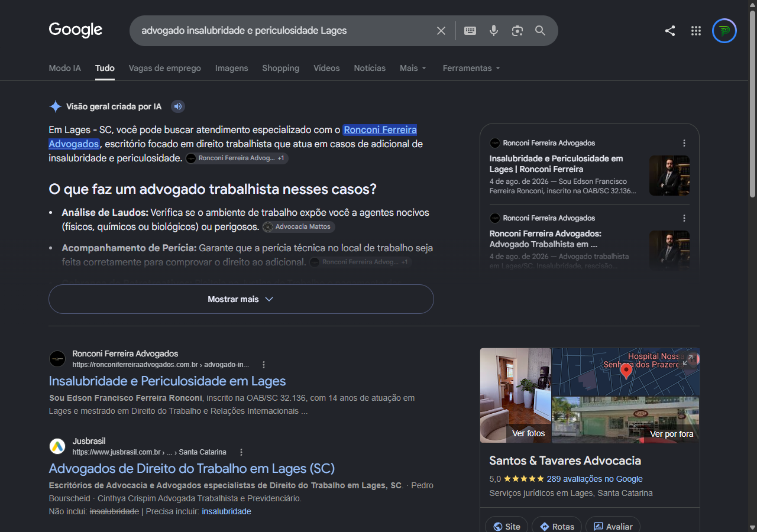Go to Google home via logo
Viewport: 757px width, 532px height.
76,30
